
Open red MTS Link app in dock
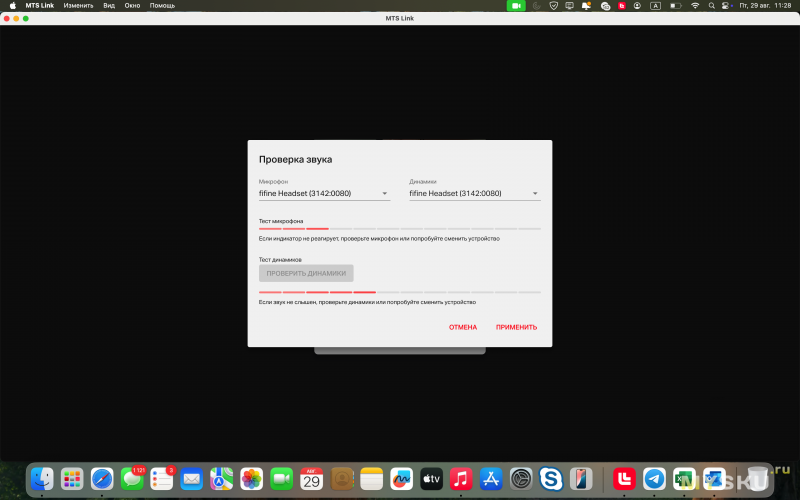[624, 479]
